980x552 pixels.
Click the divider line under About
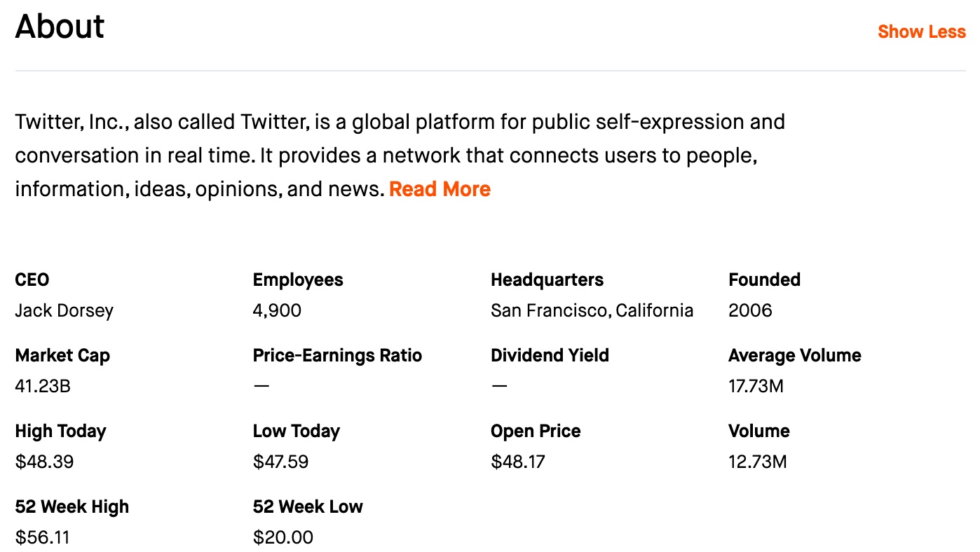pyautogui.click(x=490, y=71)
